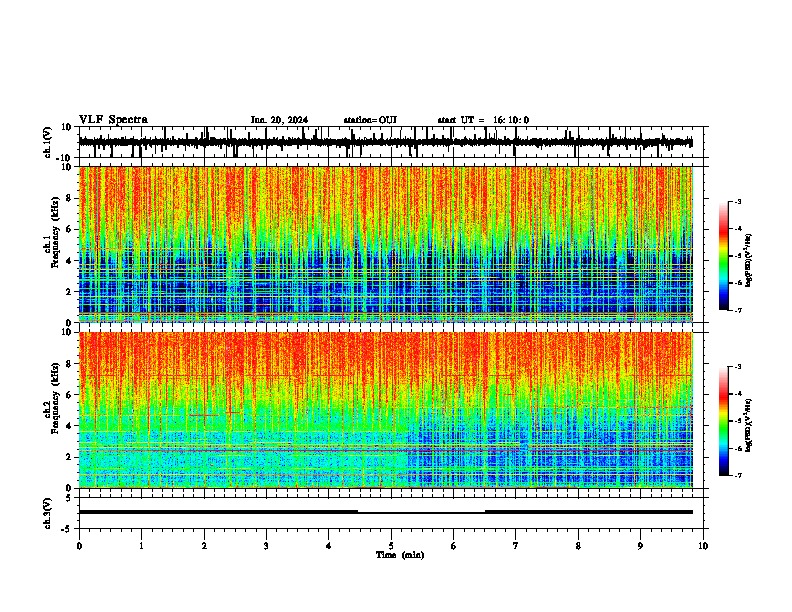The width and height of the screenshot is (792, 612).
Task: Click the thin middle segment of ch.3 trace
Action: tap(421, 513)
